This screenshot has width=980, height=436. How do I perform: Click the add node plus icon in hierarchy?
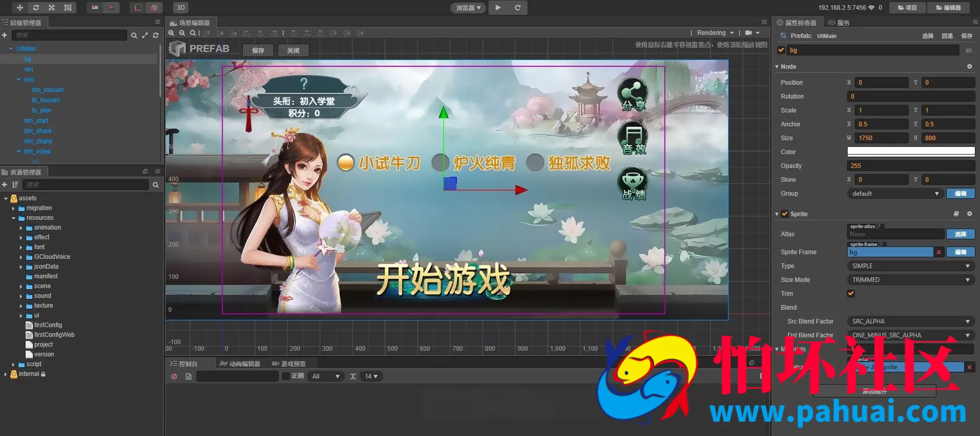(5, 35)
